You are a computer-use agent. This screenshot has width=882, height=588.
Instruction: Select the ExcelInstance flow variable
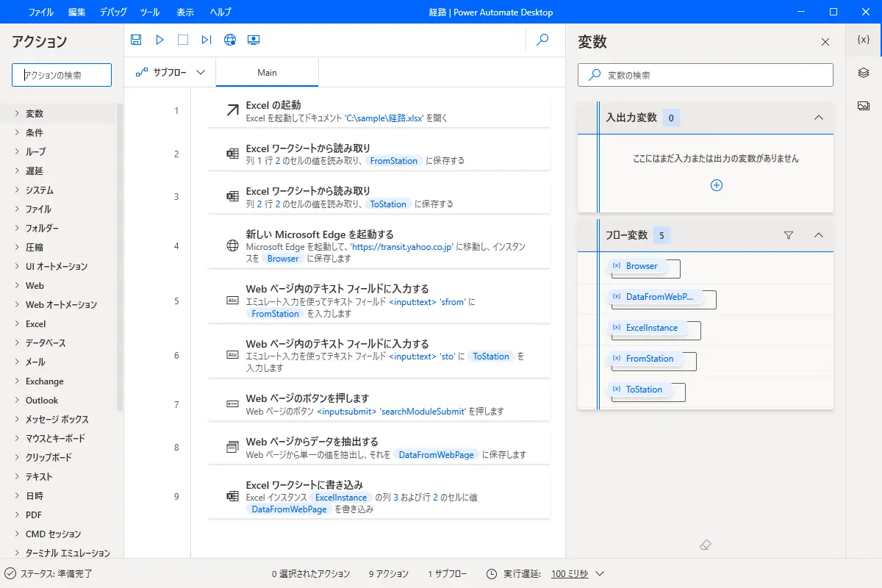647,328
